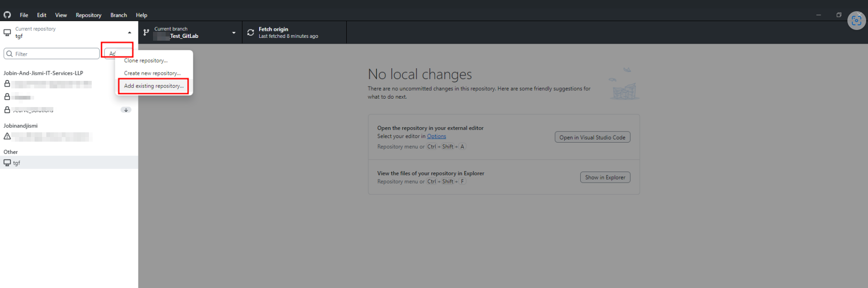
Task: Click the screen capture icon at top right
Action: [x=856, y=21]
